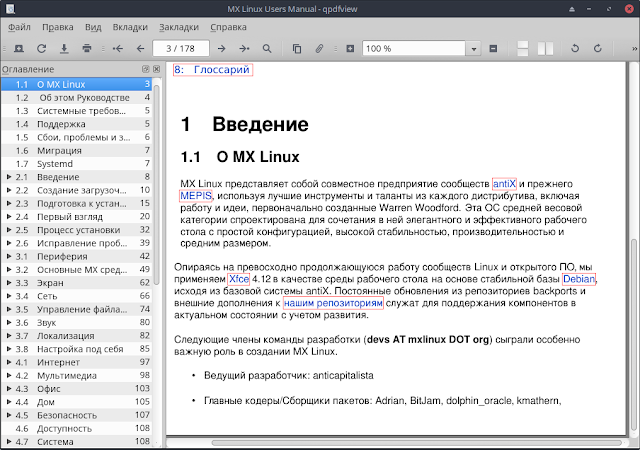
Task: Jump to the first page arrow
Action: [118, 49]
